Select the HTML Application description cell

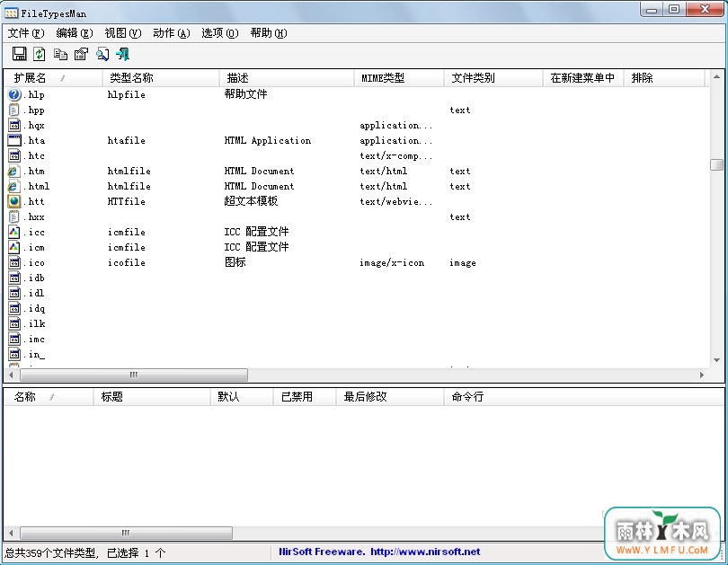[x=268, y=140]
